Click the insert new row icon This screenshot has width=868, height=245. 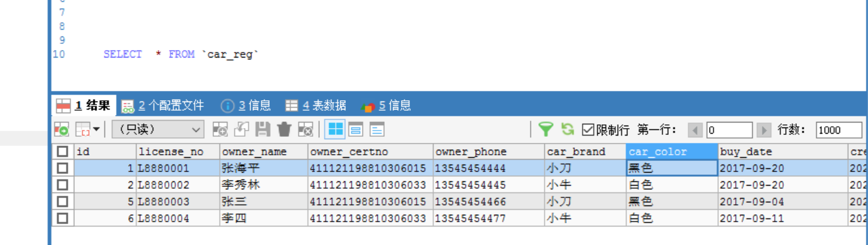(220, 129)
